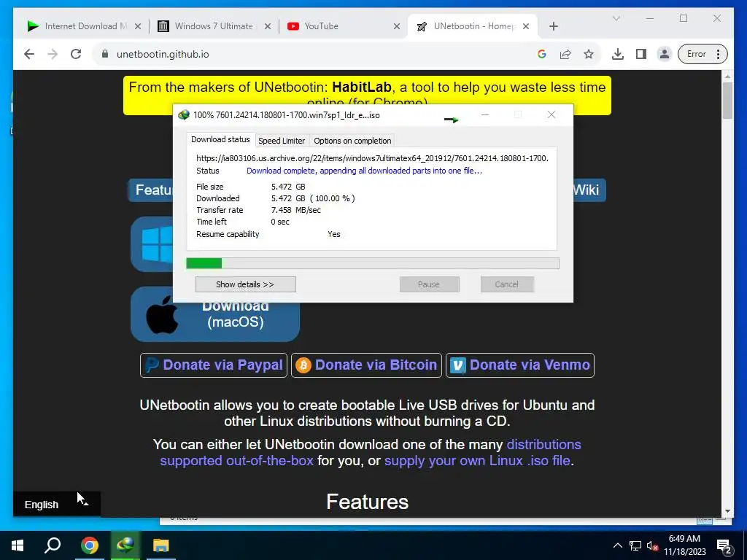
Task: Open the HabitLab banner link
Action: [x=362, y=87]
